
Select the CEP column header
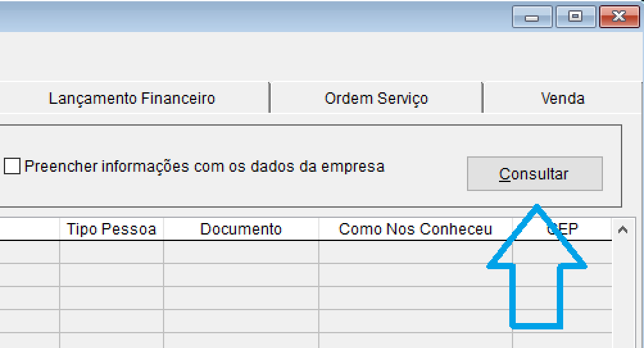[562, 229]
